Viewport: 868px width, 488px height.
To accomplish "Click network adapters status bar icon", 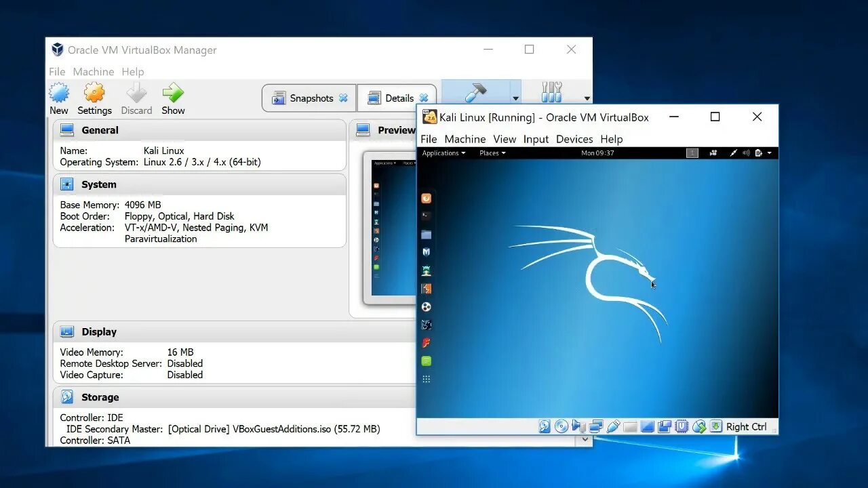I will [x=596, y=426].
